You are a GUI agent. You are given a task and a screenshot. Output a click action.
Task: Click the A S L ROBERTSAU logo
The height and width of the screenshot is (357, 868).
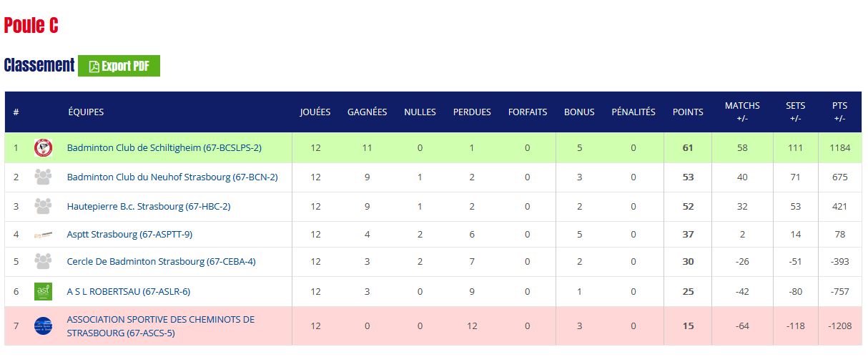[43, 292]
